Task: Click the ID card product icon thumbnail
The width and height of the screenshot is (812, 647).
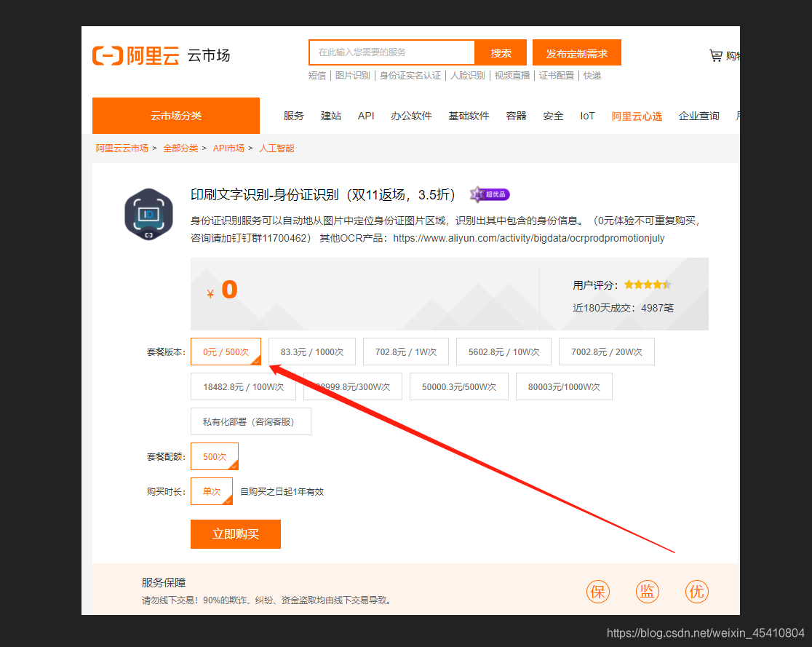Action: point(148,215)
